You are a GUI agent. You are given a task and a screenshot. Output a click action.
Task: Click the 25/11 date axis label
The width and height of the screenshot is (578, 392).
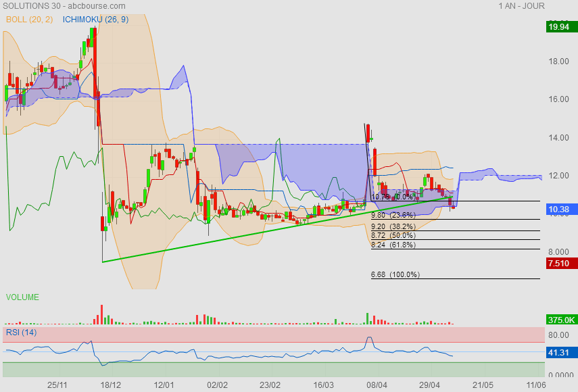coord(57,385)
